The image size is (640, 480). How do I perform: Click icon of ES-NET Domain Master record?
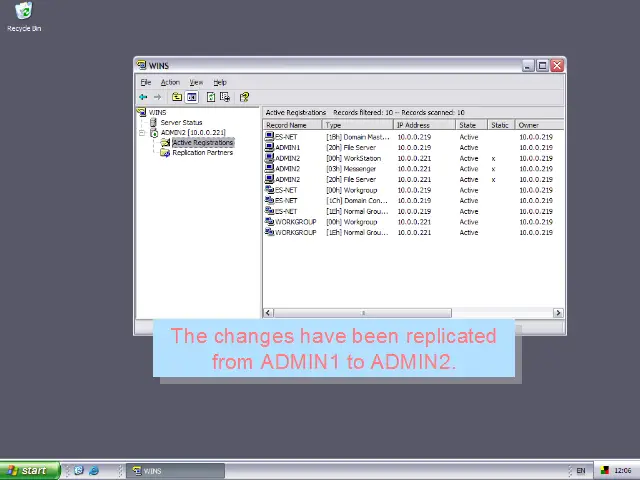click(x=269, y=136)
